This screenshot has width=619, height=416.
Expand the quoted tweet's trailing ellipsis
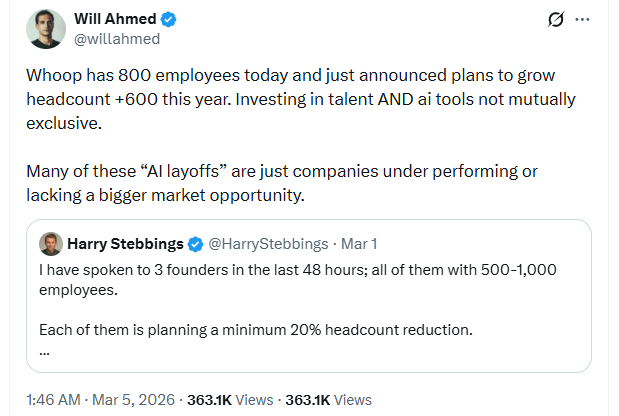tap(44, 350)
